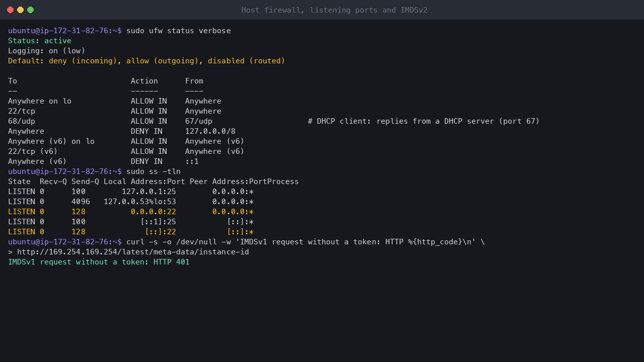Image resolution: width=644 pixels, height=362 pixels.
Task: Maximize the terminal using the green button
Action: (31, 10)
